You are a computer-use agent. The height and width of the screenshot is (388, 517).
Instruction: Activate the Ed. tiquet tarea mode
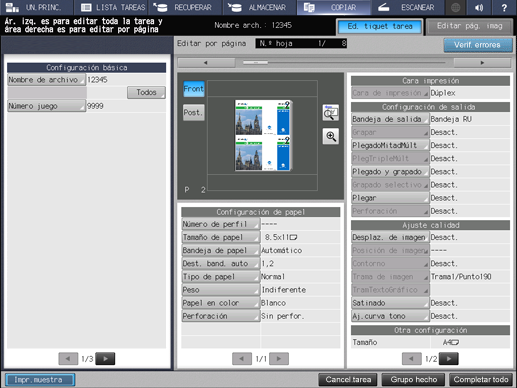click(x=380, y=26)
